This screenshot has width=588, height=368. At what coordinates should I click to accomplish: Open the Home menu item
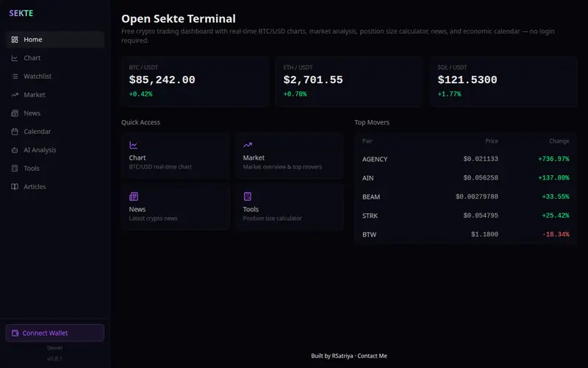[x=54, y=40]
